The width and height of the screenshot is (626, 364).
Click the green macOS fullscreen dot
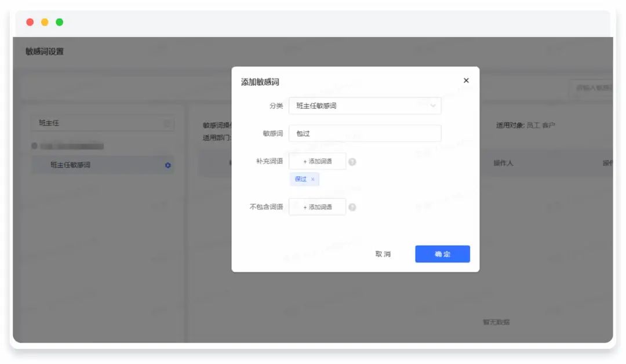(x=59, y=22)
